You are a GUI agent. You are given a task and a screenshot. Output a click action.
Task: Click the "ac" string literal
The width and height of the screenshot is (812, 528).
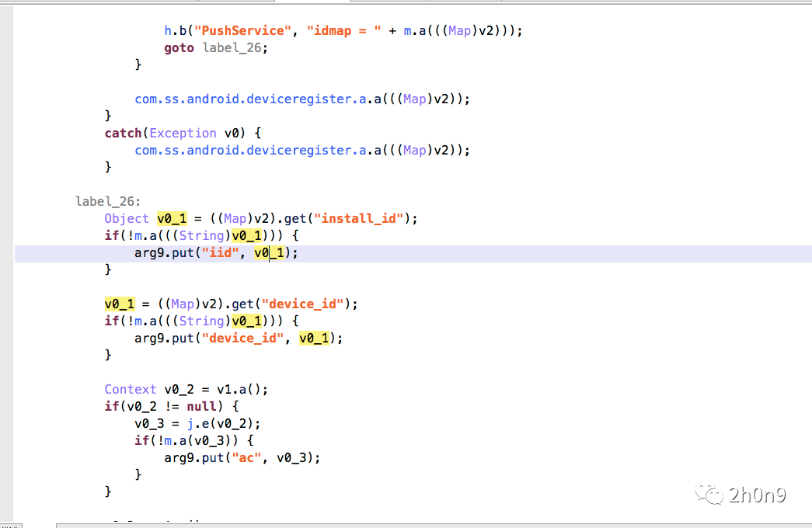tap(246, 457)
